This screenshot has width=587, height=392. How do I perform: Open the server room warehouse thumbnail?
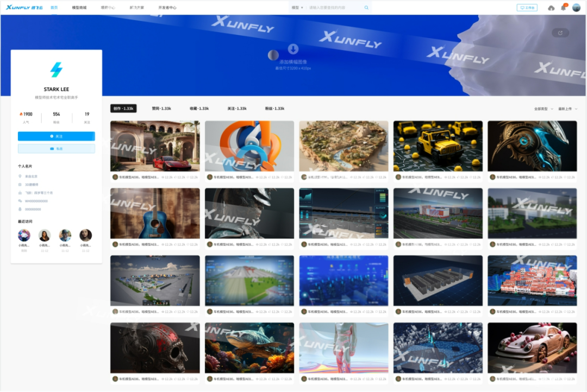[x=438, y=281]
